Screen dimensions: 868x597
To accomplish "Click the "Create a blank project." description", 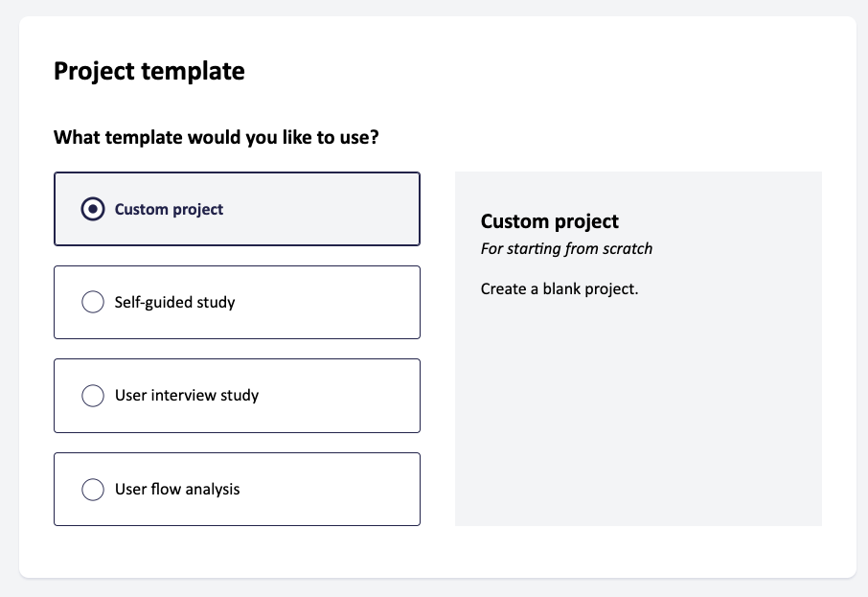I will 560,288.
